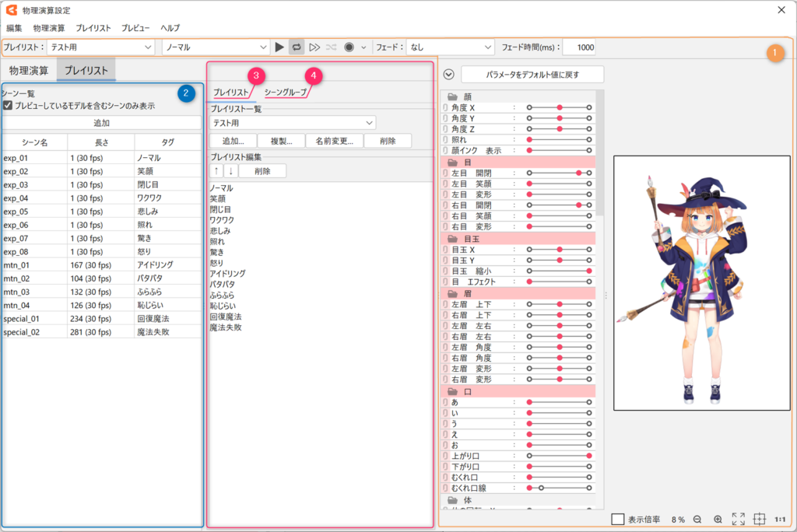Toggle the loop playback icon
This screenshot has width=797, height=532.
click(297, 47)
